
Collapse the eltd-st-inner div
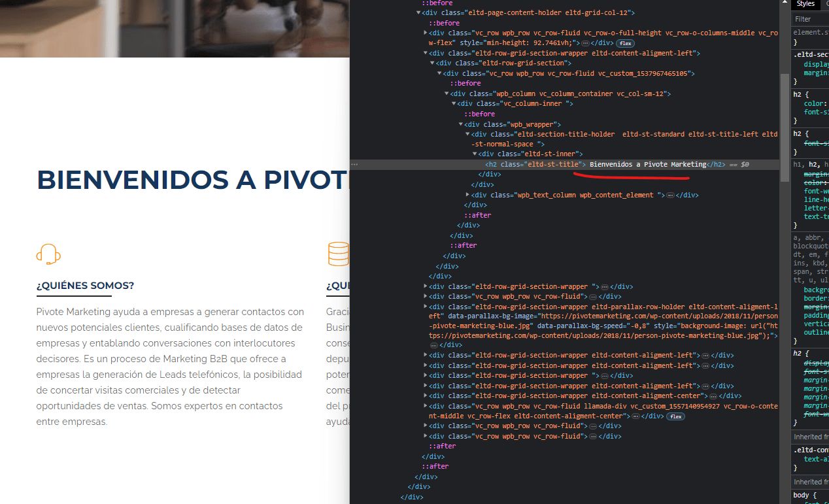475,155
